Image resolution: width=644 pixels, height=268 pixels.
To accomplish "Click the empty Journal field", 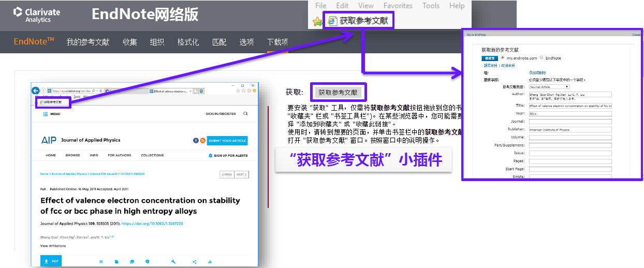I will [570, 122].
